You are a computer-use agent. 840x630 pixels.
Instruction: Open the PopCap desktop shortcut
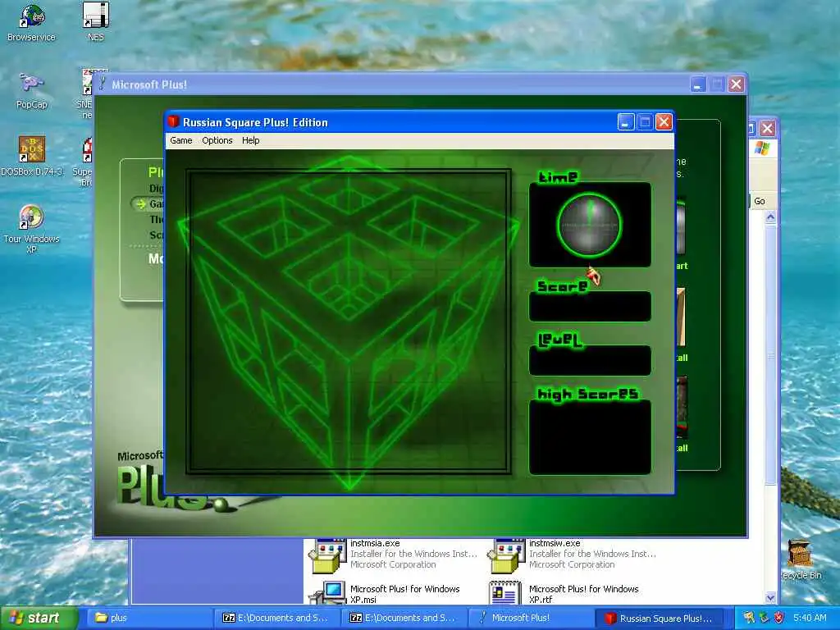32,90
